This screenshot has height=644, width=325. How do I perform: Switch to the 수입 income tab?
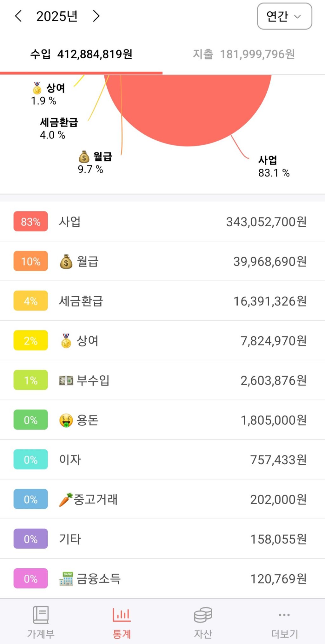pyautogui.click(x=81, y=54)
